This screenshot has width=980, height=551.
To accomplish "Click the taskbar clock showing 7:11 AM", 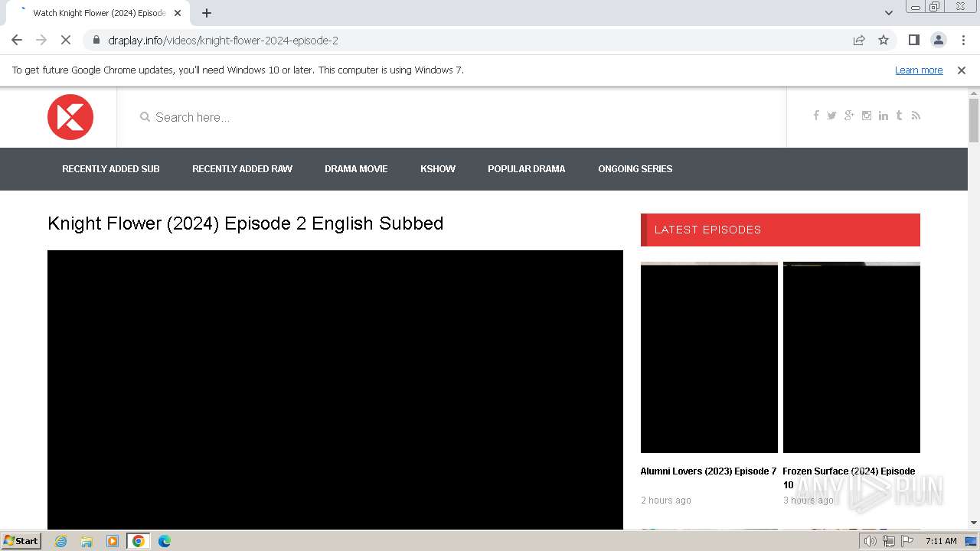I will [x=941, y=541].
